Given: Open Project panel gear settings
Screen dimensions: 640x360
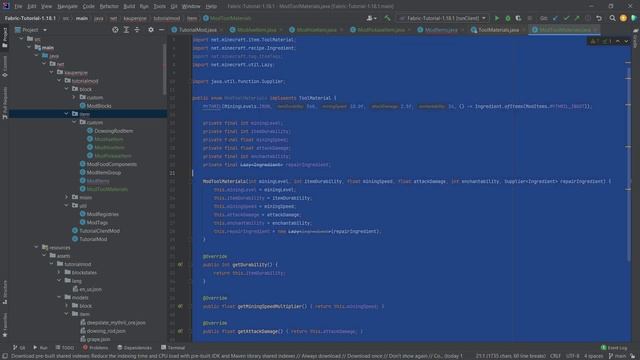Looking at the screenshot, I should [x=151, y=30].
